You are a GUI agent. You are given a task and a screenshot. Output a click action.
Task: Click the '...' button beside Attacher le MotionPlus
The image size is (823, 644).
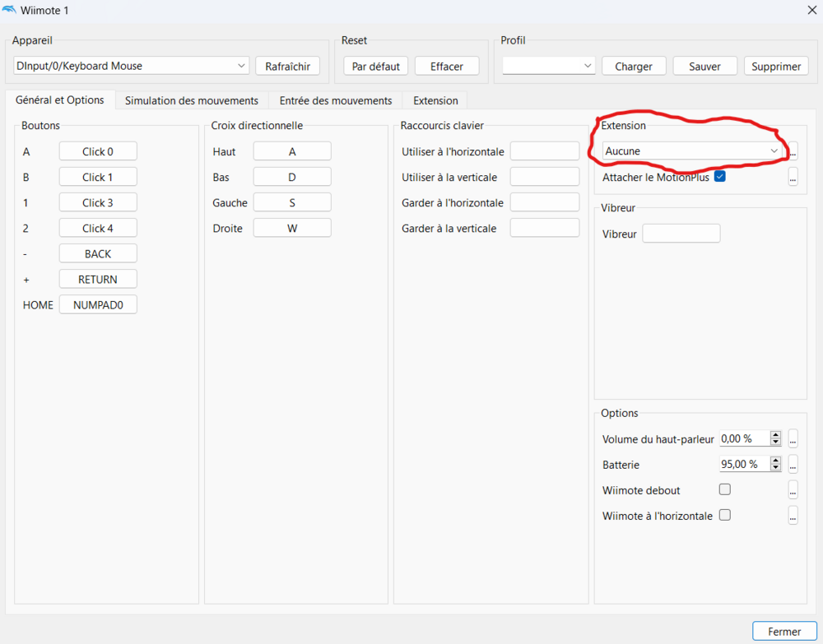click(x=793, y=177)
